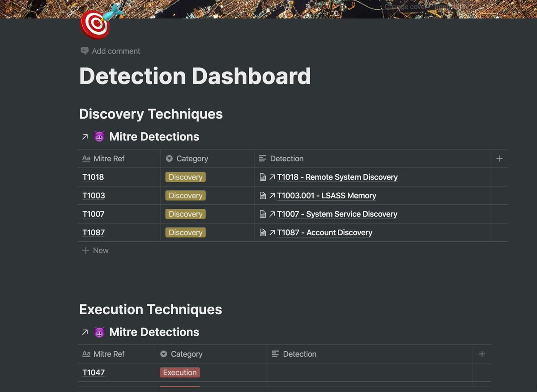This screenshot has width=537, height=392.
Task: Click the devil emoji in Execution Mitre Detections
Action: tap(99, 332)
